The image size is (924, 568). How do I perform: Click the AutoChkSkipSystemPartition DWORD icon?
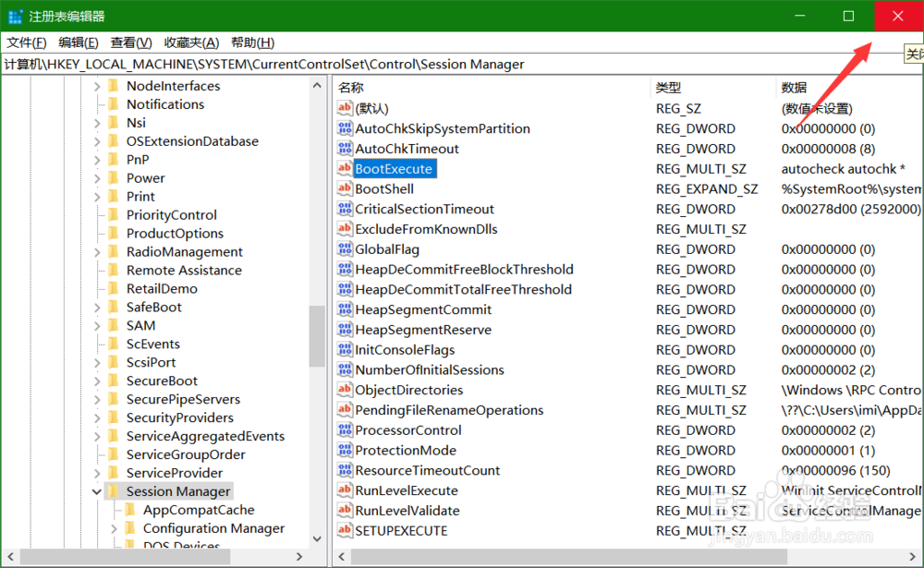point(345,127)
